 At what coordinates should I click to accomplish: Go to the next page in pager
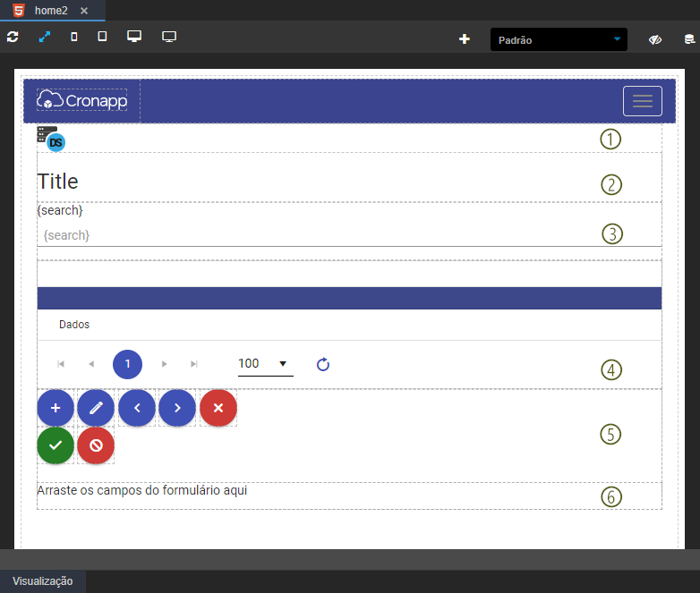point(165,364)
